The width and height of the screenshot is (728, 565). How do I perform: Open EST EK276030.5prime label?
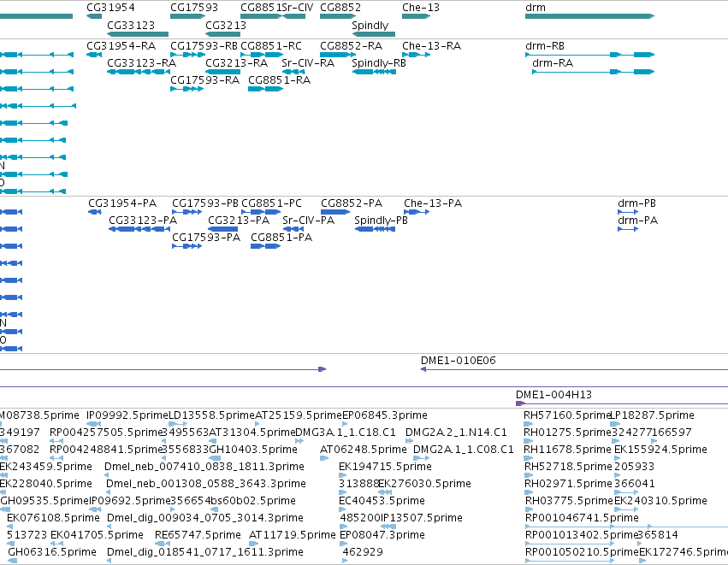coord(425,484)
